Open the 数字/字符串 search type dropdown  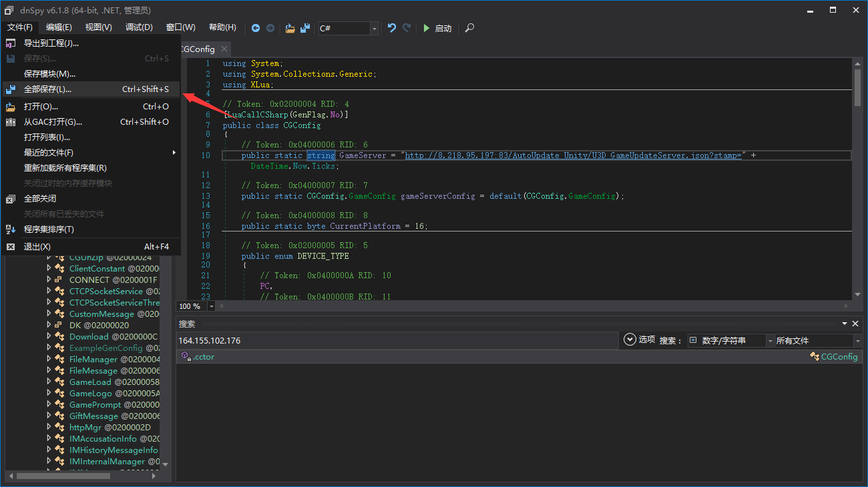[x=770, y=341]
